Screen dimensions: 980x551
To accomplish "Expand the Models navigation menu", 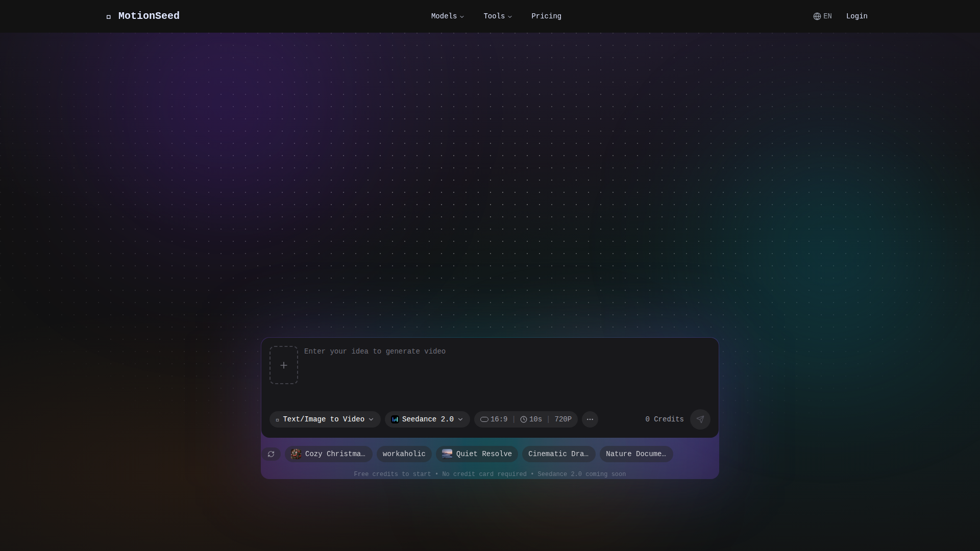I will click(447, 16).
